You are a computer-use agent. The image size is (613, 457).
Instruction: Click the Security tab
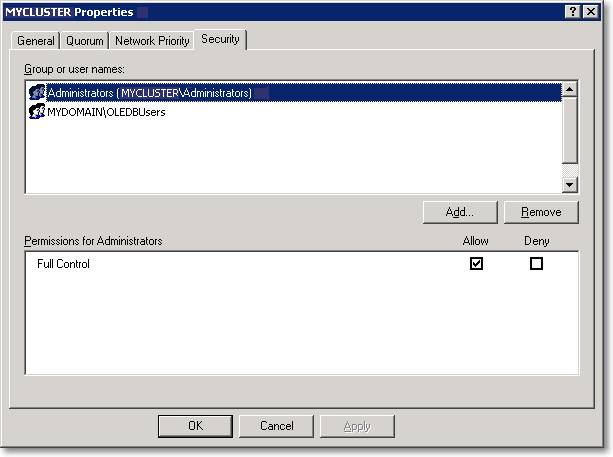220,39
